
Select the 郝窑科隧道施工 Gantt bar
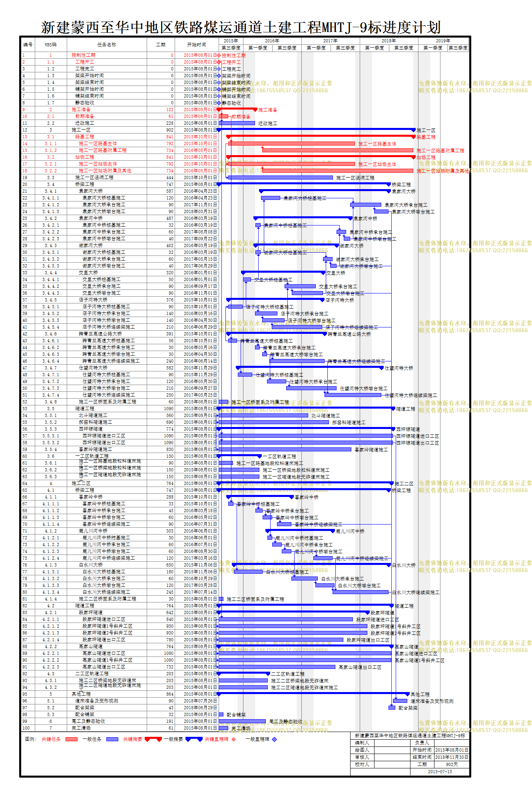[x=274, y=422]
